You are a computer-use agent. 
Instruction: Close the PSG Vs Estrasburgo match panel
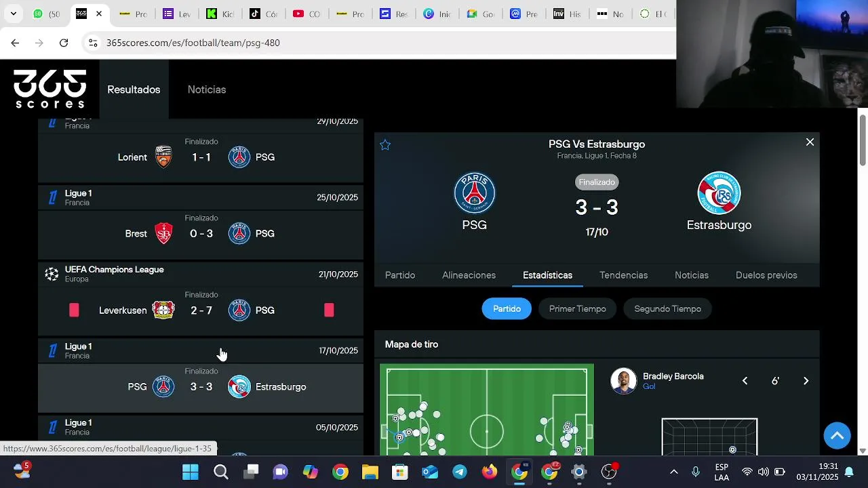(810, 142)
